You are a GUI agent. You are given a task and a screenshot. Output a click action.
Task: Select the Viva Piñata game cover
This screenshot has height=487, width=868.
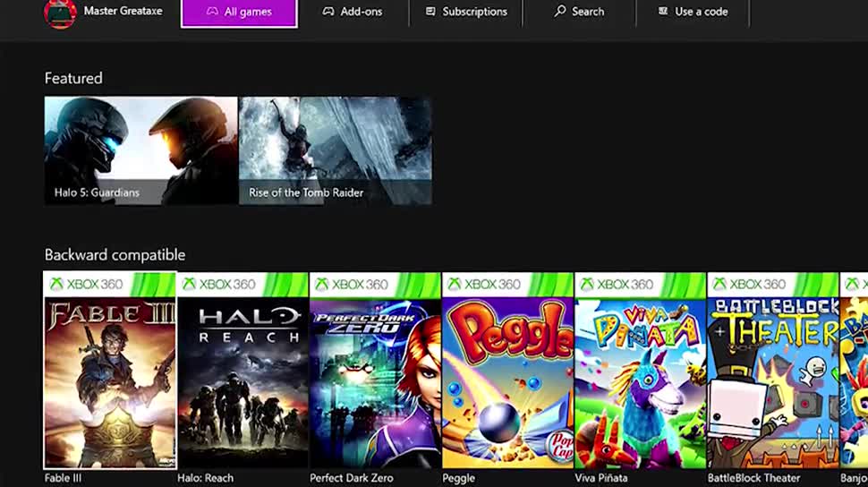click(640, 370)
